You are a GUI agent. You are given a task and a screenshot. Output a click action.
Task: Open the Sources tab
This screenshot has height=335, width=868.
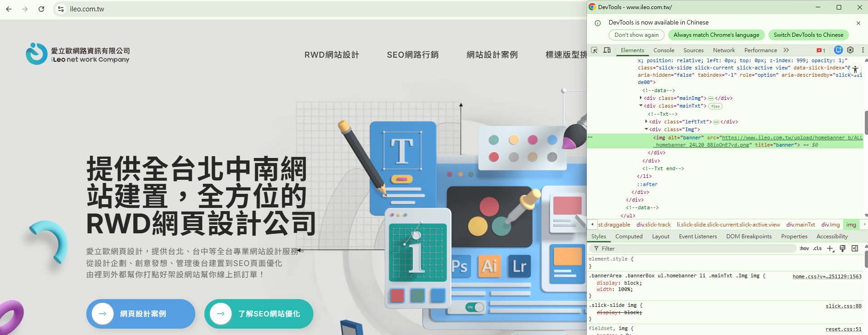pos(693,50)
